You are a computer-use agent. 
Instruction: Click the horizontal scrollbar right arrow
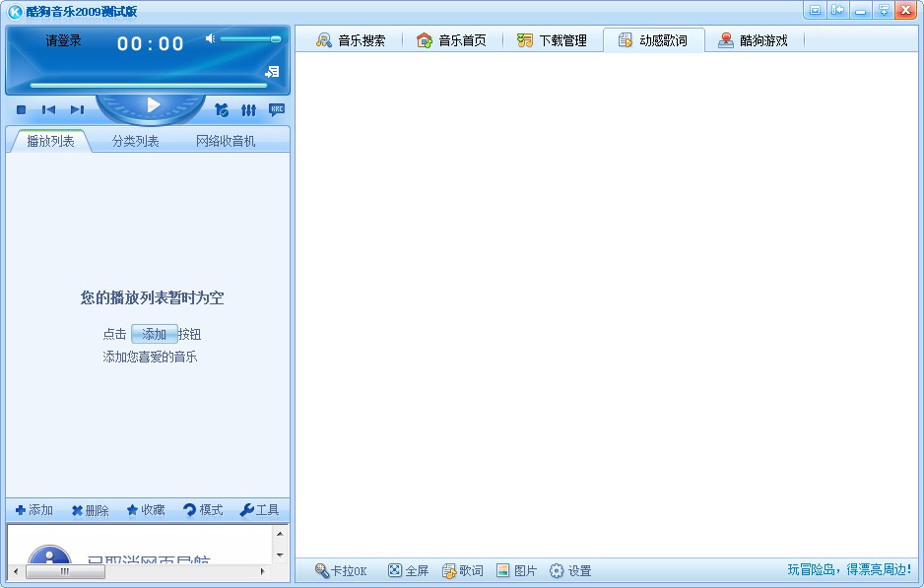262,571
